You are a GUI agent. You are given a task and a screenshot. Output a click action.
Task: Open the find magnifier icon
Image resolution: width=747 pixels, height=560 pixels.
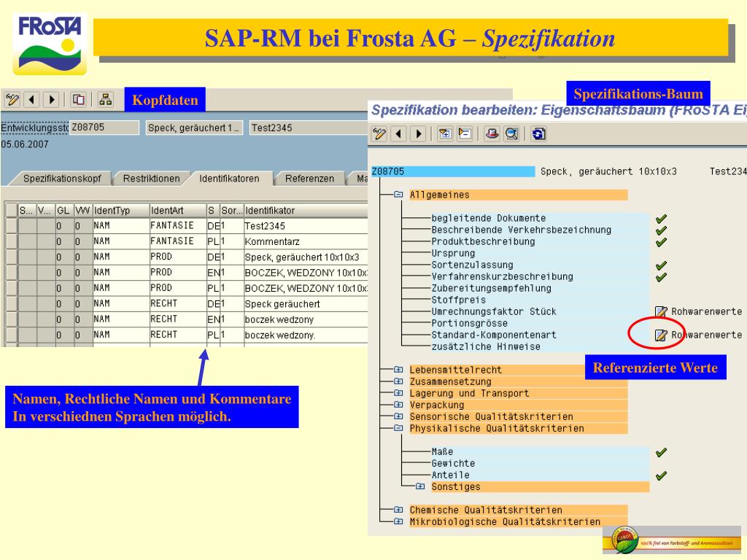pyautogui.click(x=510, y=135)
